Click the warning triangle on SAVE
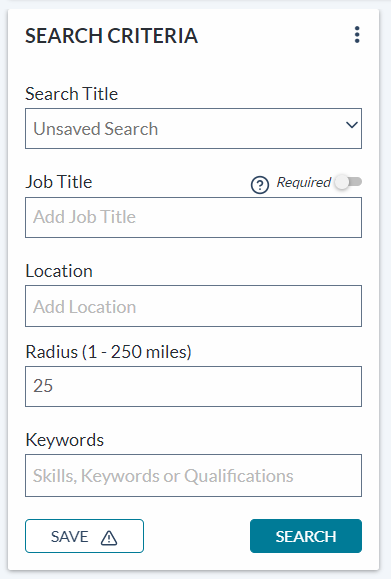This screenshot has width=391, height=579. pyautogui.click(x=109, y=538)
